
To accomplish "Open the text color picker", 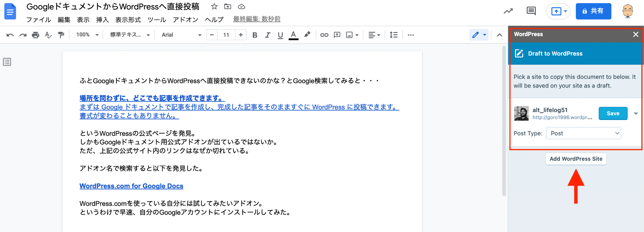I will click(x=293, y=35).
